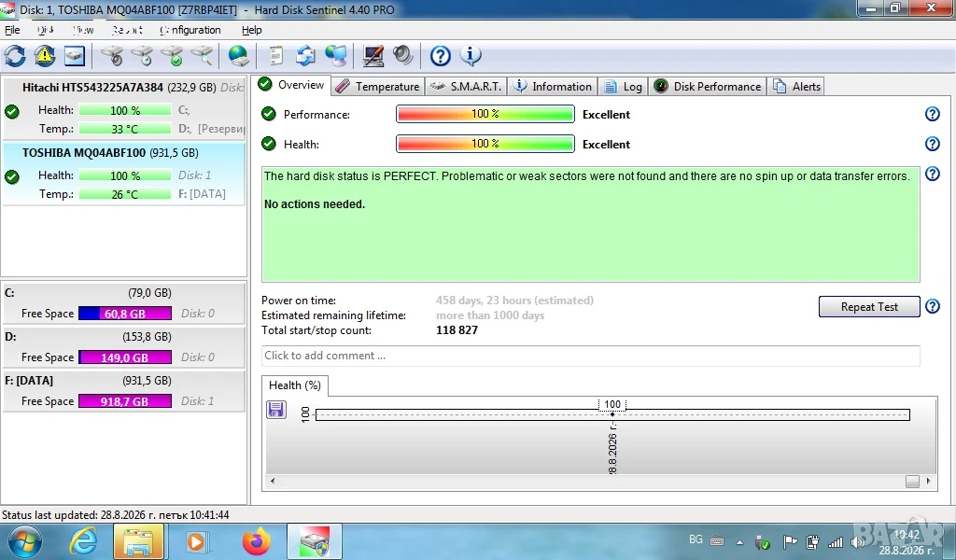Click the Repeat Test button
Viewport: 956px width, 560px height.
(869, 306)
